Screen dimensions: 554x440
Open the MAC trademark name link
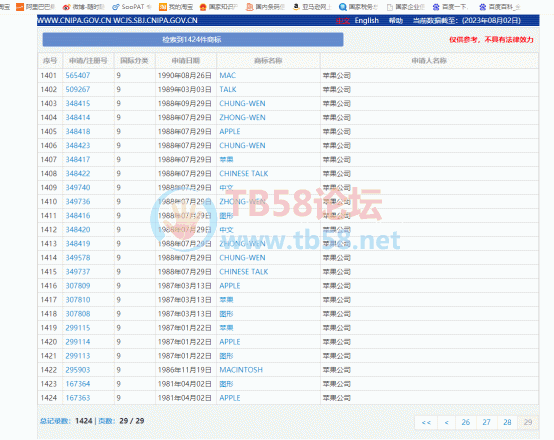(x=228, y=75)
